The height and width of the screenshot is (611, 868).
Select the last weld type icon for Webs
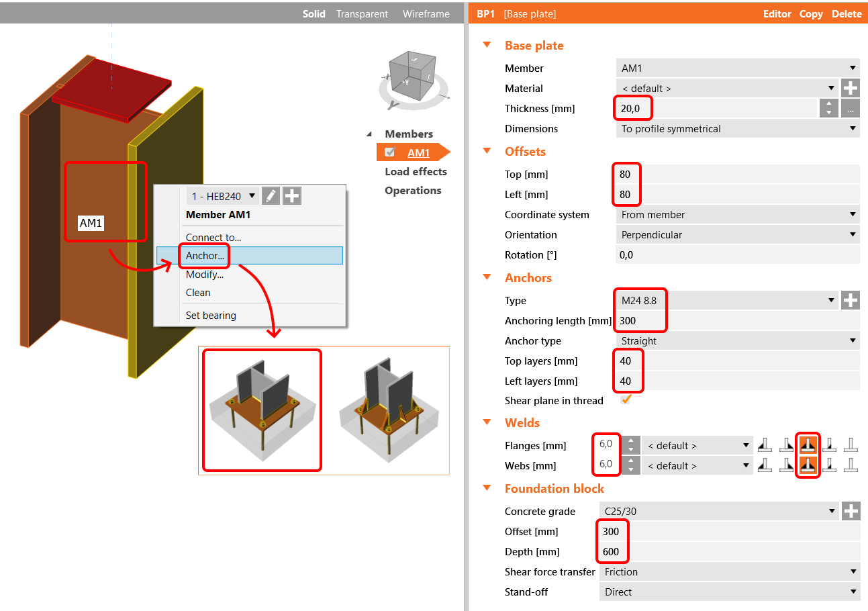[851, 465]
